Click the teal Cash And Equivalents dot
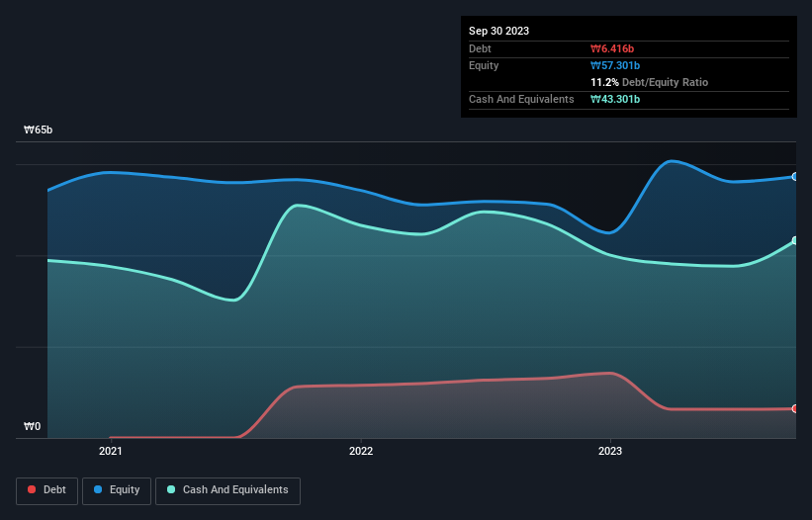This screenshot has height=520, width=812. (x=171, y=489)
